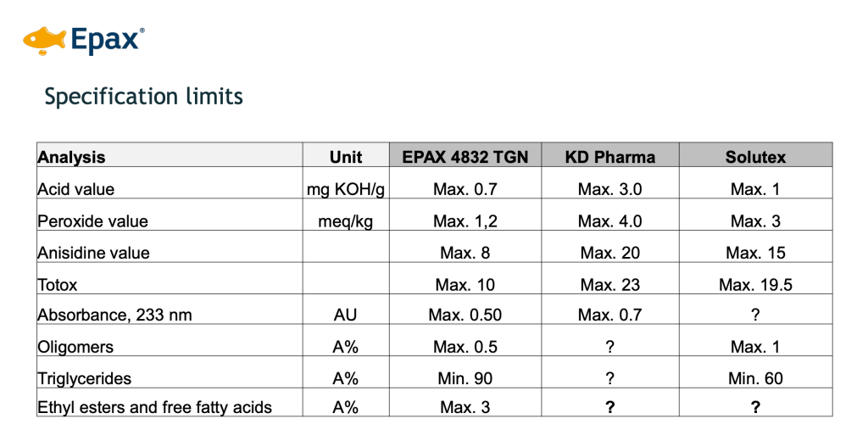Image resolution: width=868 pixels, height=441 pixels.
Task: Click Ethyl esters and free fatty acids label
Action: click(x=154, y=407)
